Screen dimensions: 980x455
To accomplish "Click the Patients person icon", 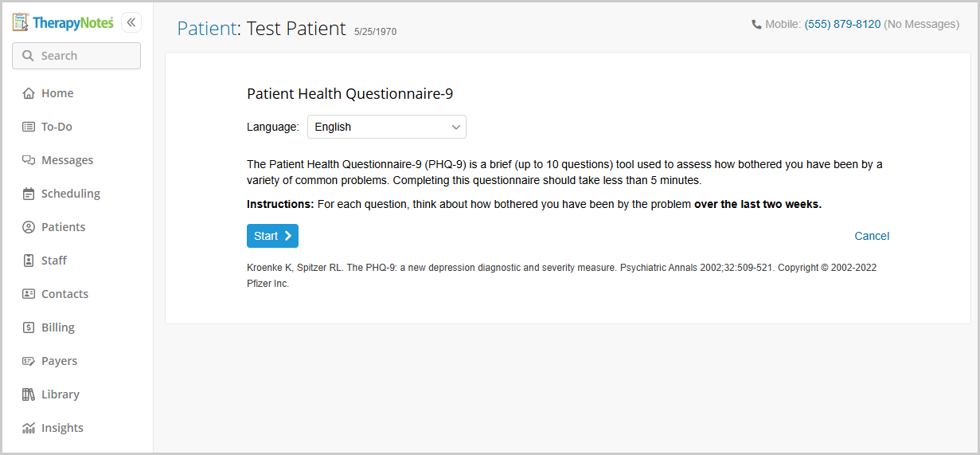I will [29, 227].
